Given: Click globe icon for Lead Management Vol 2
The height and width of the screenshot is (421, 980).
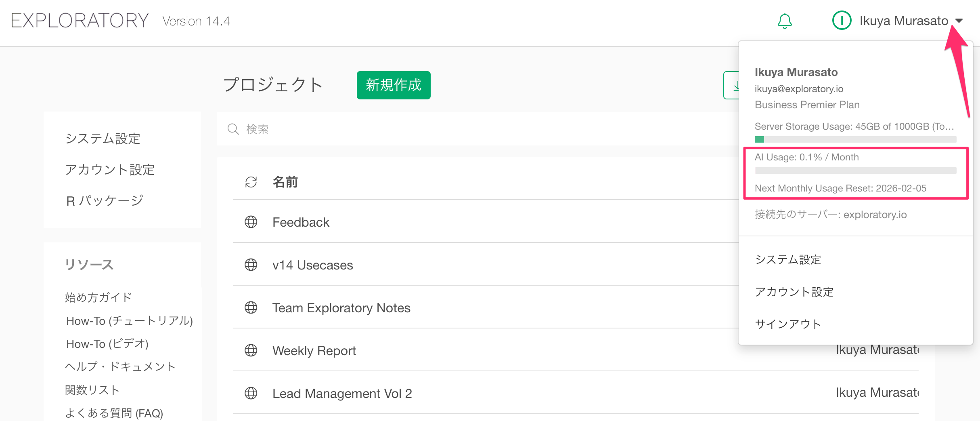Looking at the screenshot, I should pyautogui.click(x=251, y=393).
